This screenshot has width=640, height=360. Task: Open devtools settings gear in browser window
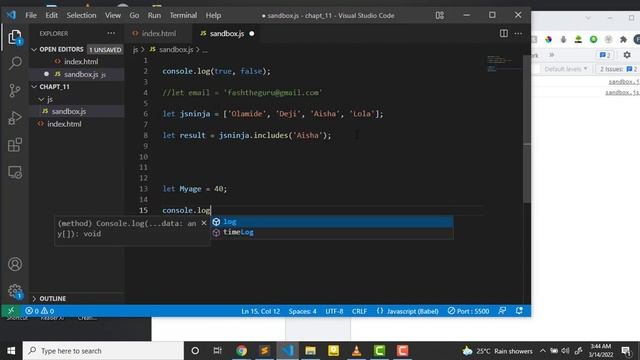tap(627, 54)
